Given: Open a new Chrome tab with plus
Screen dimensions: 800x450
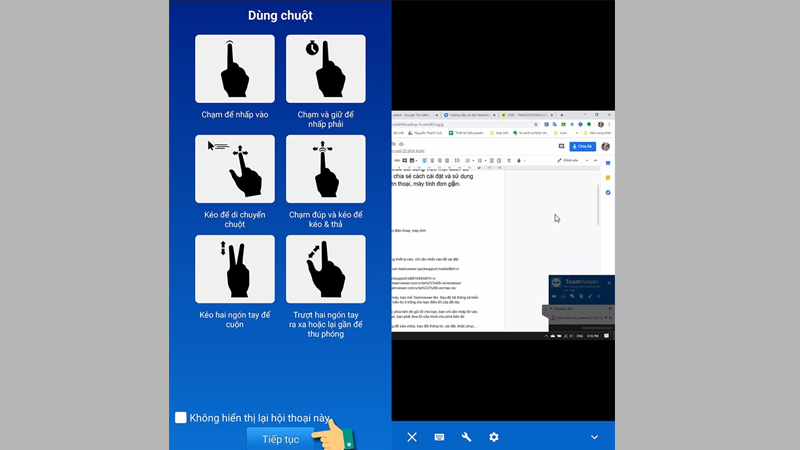Looking at the screenshot, I should (x=562, y=115).
